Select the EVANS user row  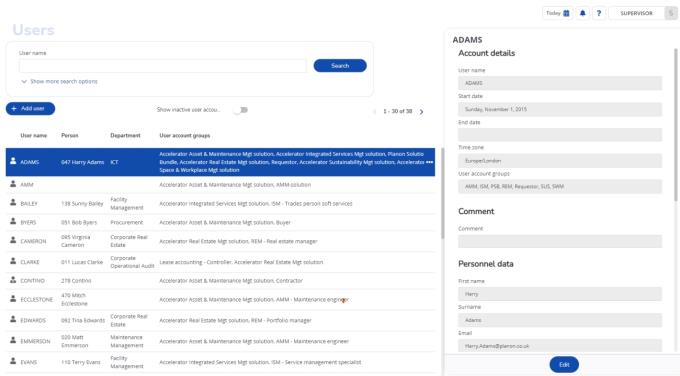(220, 362)
